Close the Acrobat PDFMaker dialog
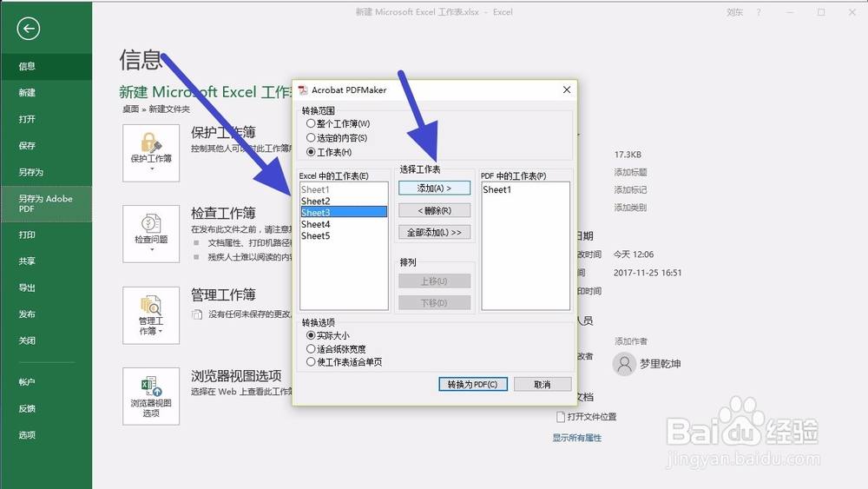 pyautogui.click(x=566, y=89)
